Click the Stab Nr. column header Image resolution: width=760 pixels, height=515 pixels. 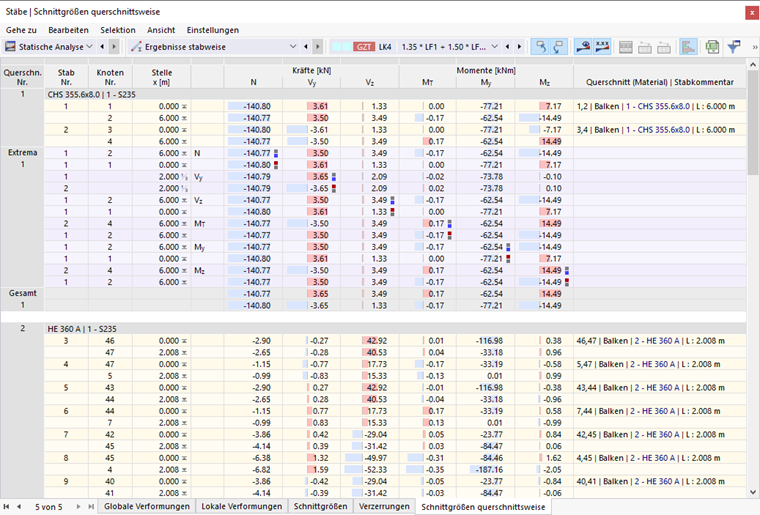pos(66,77)
